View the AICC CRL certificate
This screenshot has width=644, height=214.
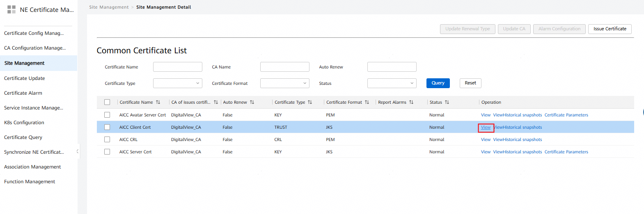click(x=486, y=139)
